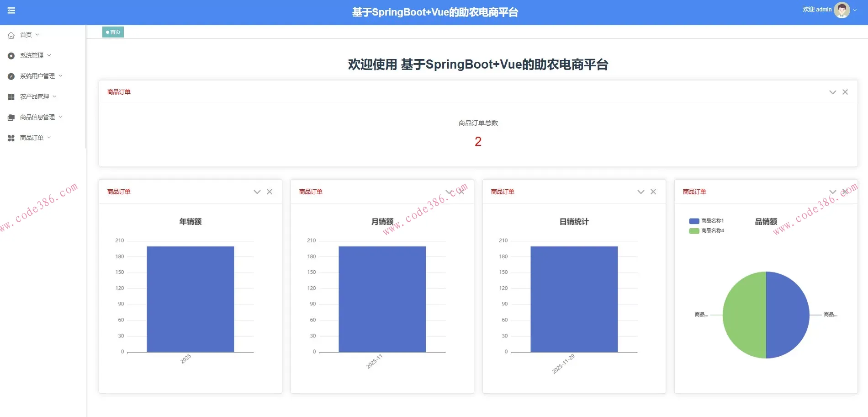Open the 农产品管理 menu label

pos(35,96)
